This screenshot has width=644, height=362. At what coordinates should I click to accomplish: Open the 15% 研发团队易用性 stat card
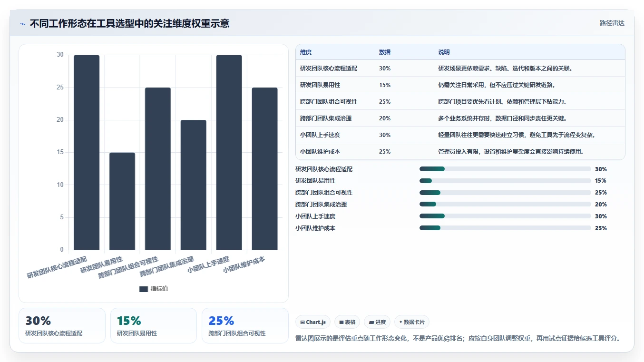pyautogui.click(x=154, y=326)
